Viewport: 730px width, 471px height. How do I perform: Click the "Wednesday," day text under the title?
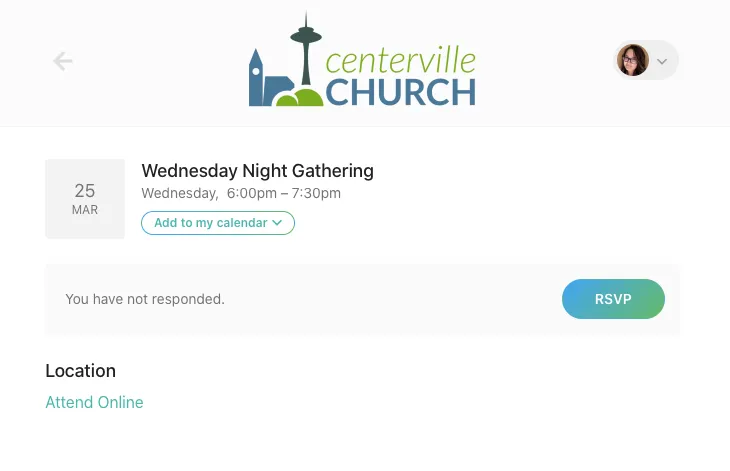(x=180, y=194)
